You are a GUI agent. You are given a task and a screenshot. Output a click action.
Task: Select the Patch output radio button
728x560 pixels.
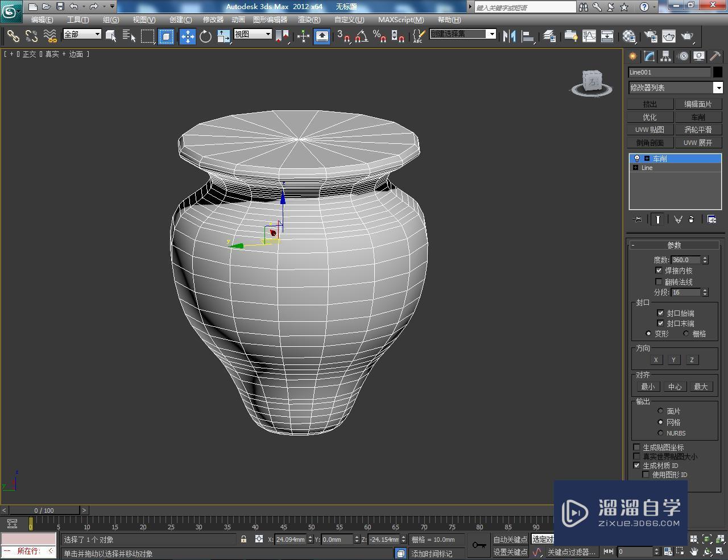pos(660,411)
